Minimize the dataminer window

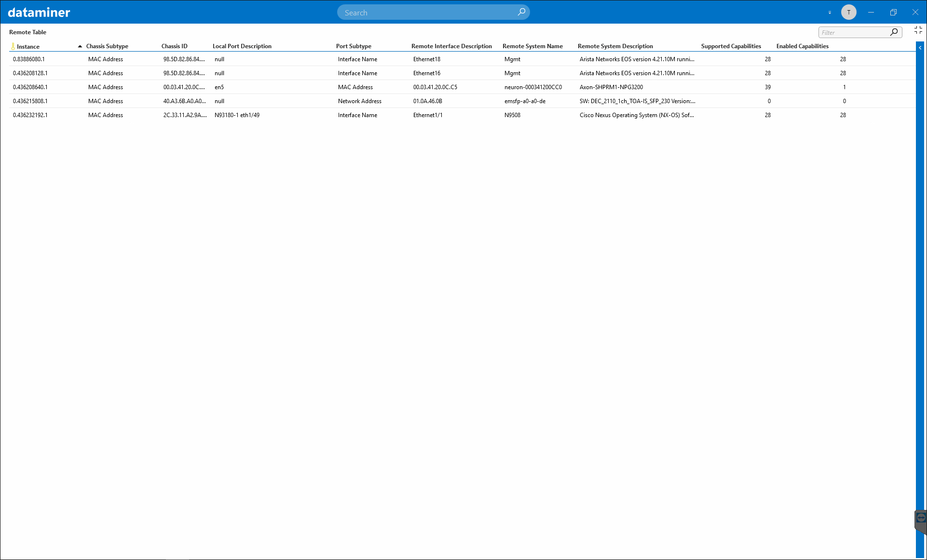pos(871,12)
